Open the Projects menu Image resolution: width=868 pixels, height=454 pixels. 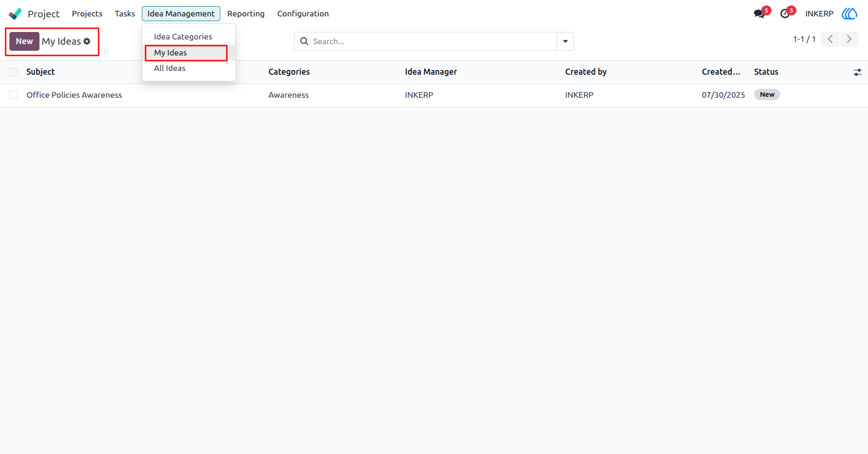point(87,14)
